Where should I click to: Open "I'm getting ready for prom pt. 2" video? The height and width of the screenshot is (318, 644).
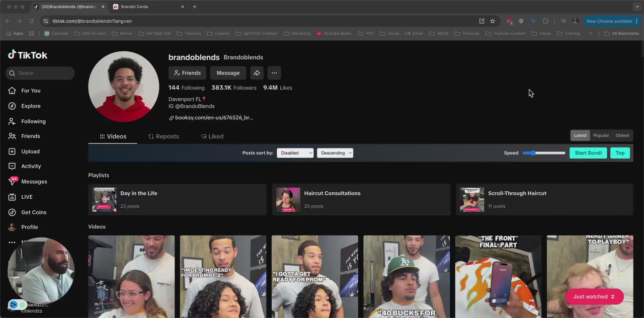tap(223, 277)
